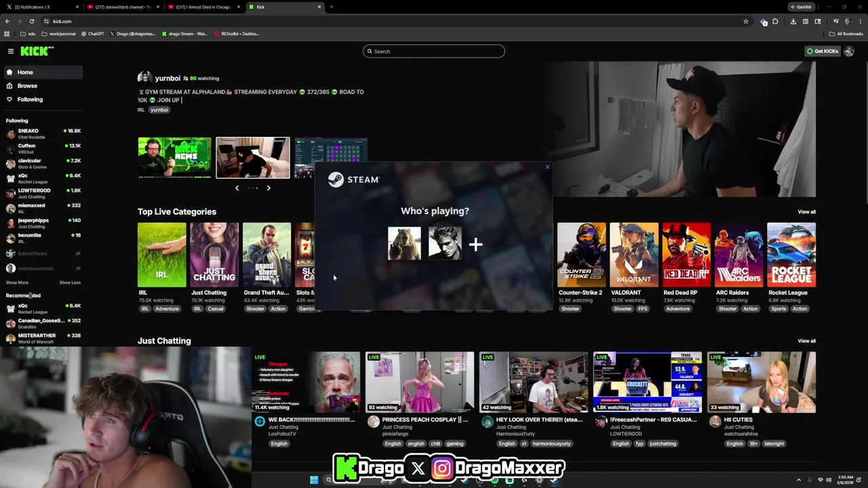Open HEY LOOK OVER THERE stream thumbnail
This screenshot has height=488, width=868.
534,382
